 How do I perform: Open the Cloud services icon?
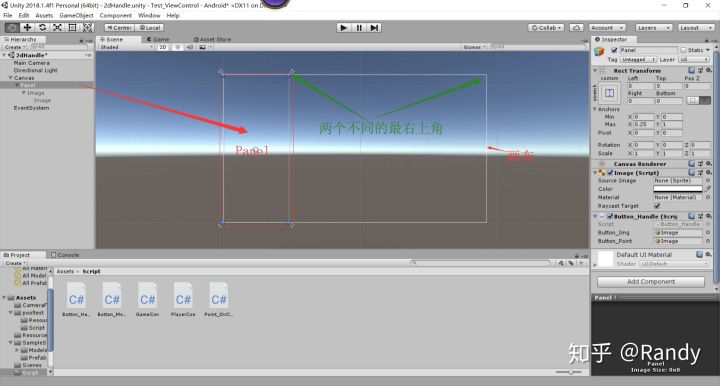pos(576,28)
